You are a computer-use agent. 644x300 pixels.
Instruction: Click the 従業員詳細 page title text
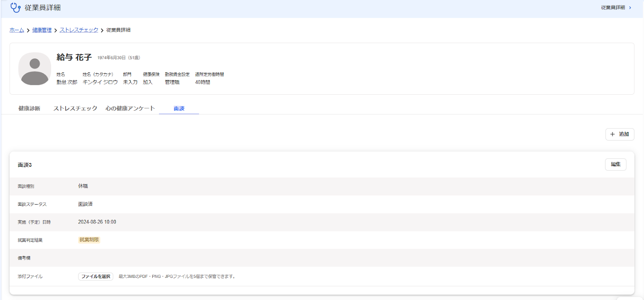click(43, 8)
